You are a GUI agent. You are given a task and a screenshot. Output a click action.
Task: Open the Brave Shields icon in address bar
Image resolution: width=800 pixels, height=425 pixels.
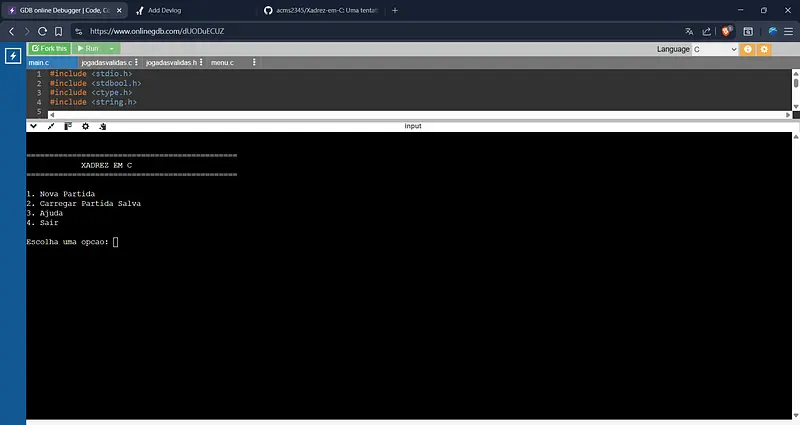click(x=727, y=31)
